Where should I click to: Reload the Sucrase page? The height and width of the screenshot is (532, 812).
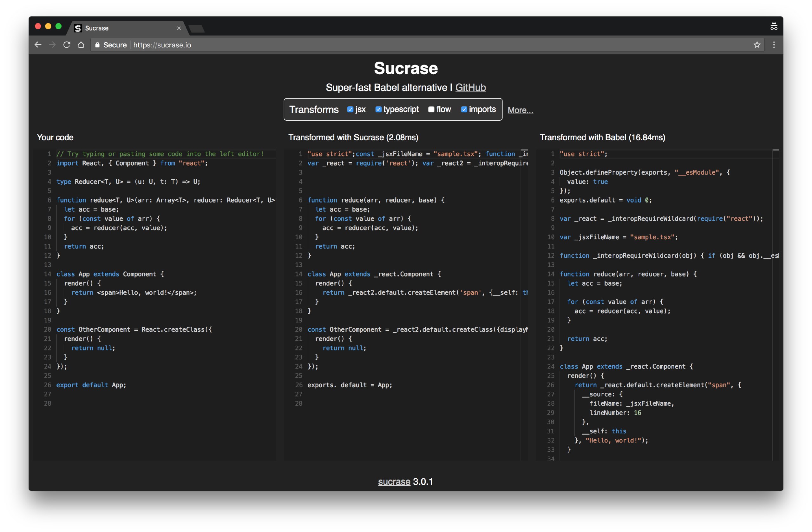click(67, 45)
